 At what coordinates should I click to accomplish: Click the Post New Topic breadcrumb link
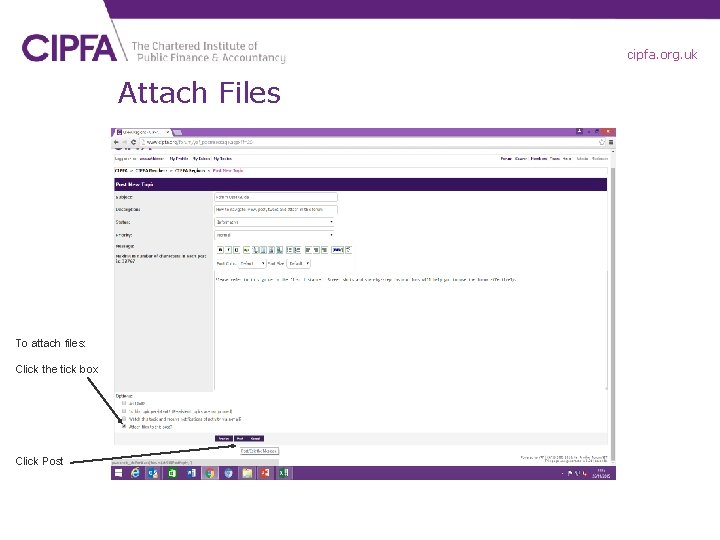click(x=228, y=171)
